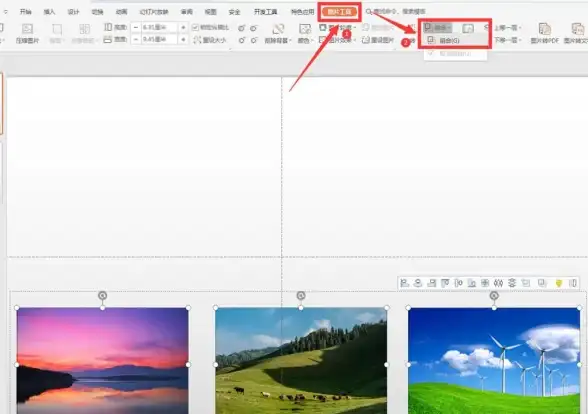This screenshot has height=414, width=588.
Task: Open the Picture Outline (图片轮廓) dropdown
Action: click(337, 27)
